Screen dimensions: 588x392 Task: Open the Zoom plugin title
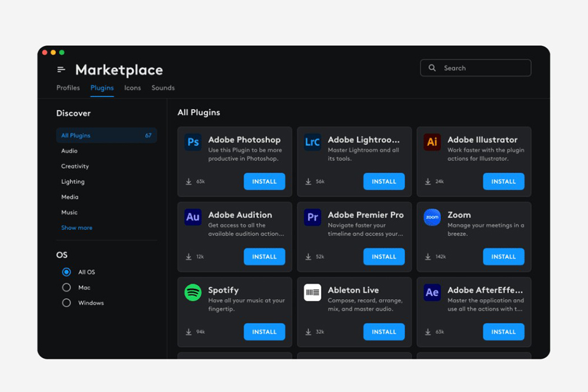click(459, 215)
